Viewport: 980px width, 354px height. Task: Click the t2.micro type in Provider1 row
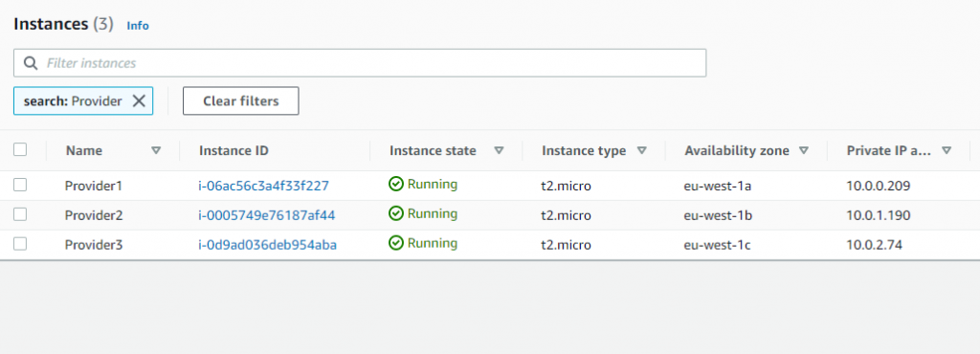pos(566,186)
